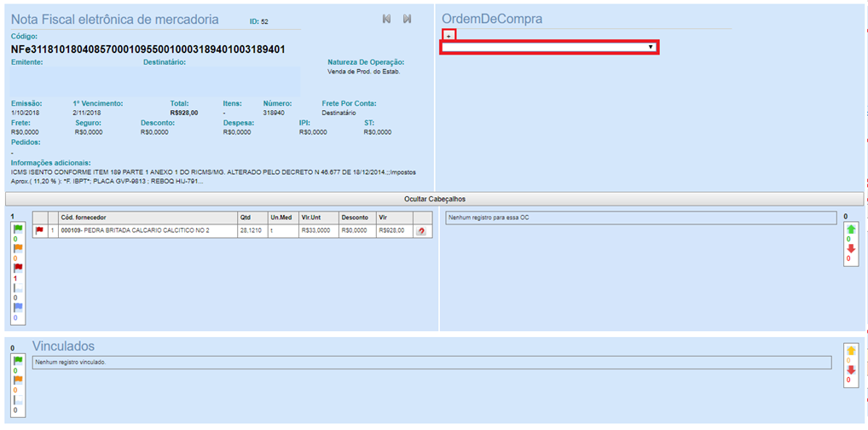Filter items by red flag in items panel

18,268
